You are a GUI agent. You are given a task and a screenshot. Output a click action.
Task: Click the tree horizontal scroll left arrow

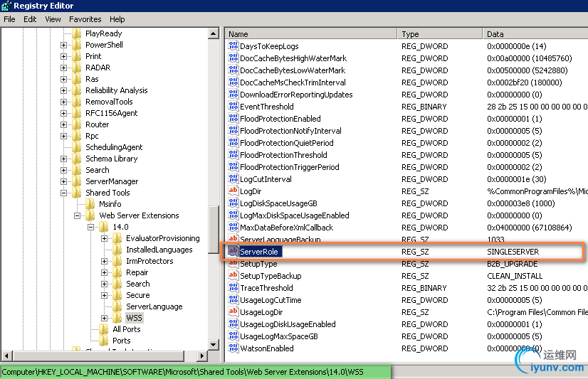7,356
